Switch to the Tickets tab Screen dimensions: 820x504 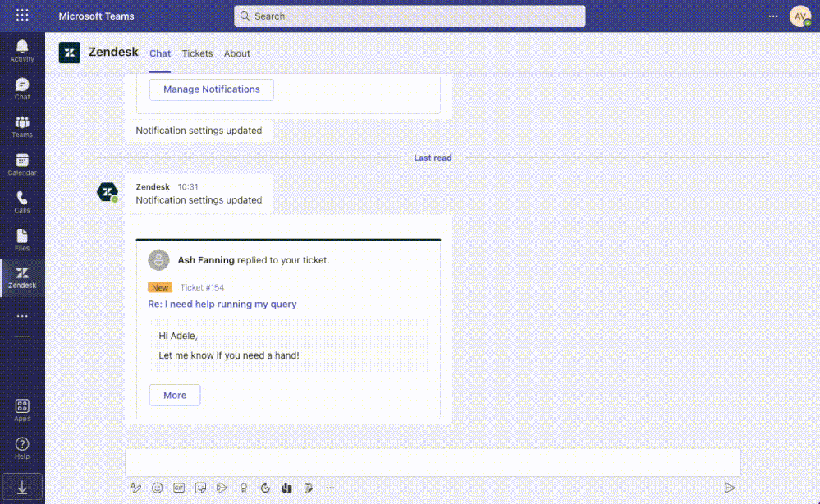[197, 53]
